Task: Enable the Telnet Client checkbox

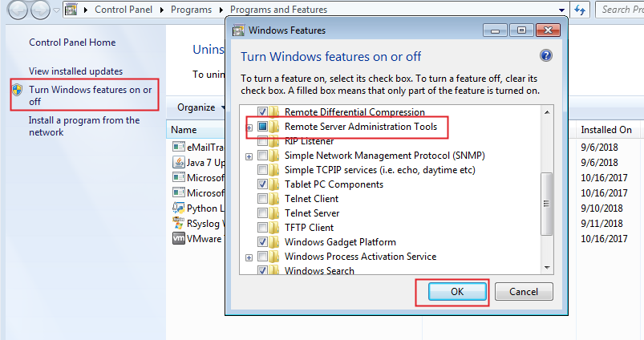Action: coord(262,199)
